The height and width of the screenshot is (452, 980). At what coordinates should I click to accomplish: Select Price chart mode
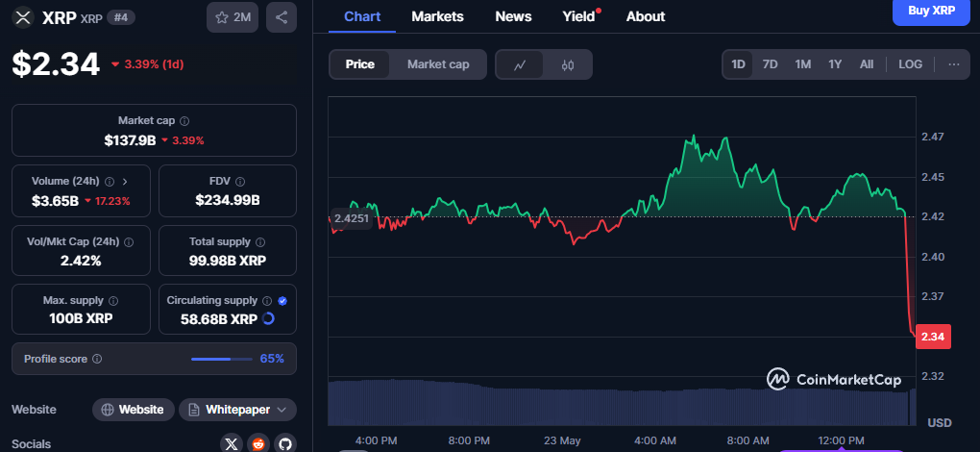pyautogui.click(x=360, y=64)
